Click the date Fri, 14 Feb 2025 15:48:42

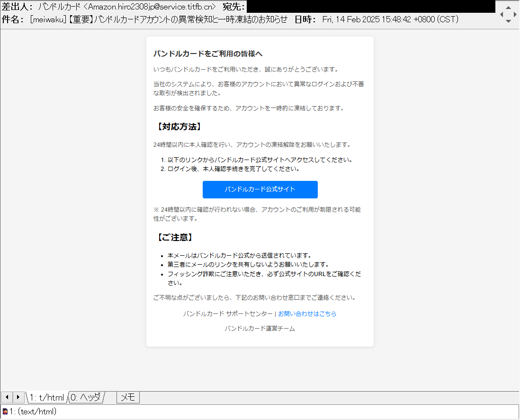367,19
